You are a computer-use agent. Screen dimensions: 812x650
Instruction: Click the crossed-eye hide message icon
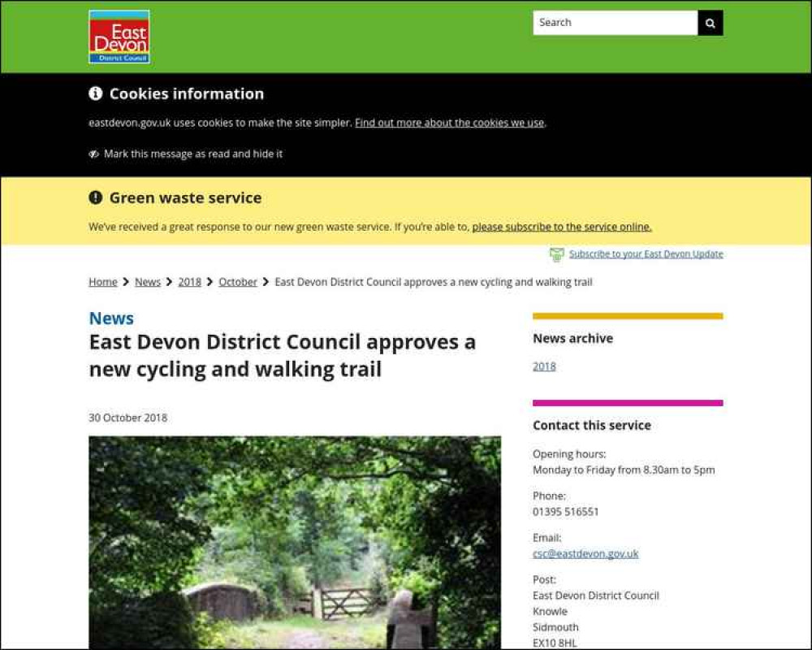93,154
